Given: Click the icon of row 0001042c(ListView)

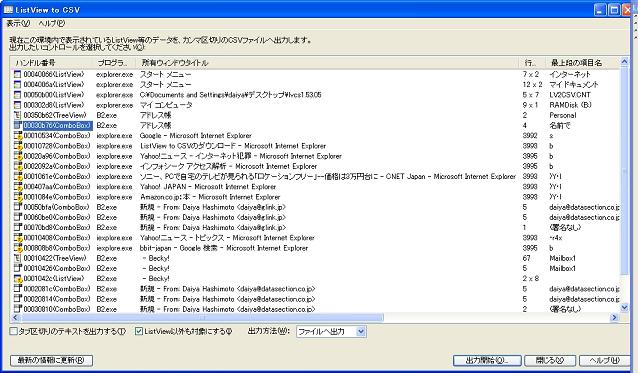Looking at the screenshot, I should point(17,279).
